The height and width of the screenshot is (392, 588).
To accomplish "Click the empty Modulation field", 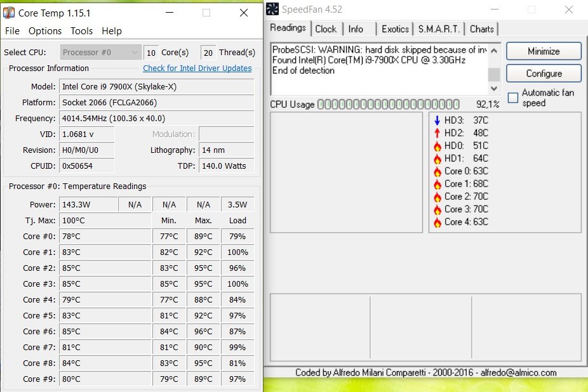I will [x=227, y=134].
